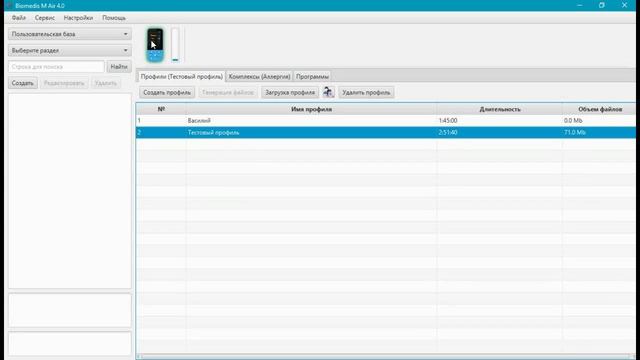Click file size 71.0 Mb
Screen dimensions: 640x360
pyautogui.click(x=575, y=132)
